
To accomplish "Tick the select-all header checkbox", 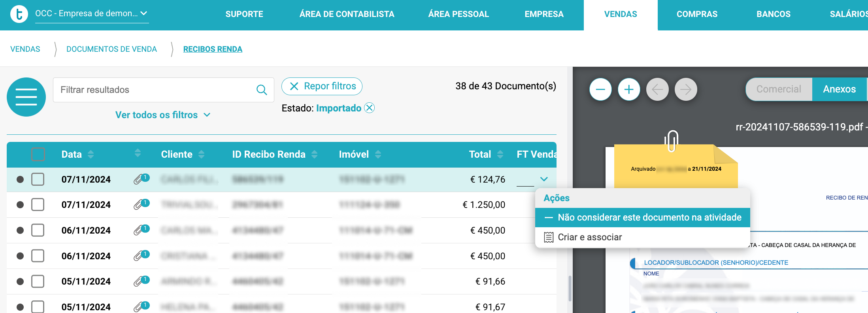I will (38, 154).
